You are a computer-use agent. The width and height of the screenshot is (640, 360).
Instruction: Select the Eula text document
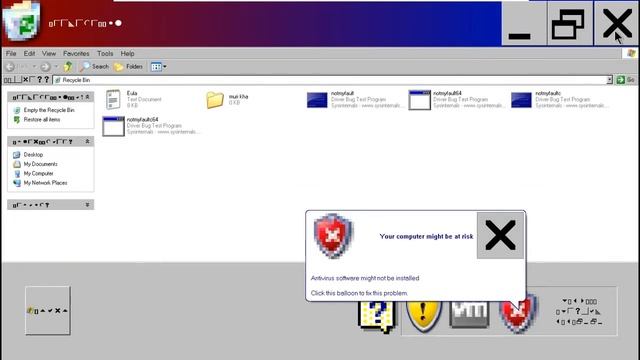(133, 99)
